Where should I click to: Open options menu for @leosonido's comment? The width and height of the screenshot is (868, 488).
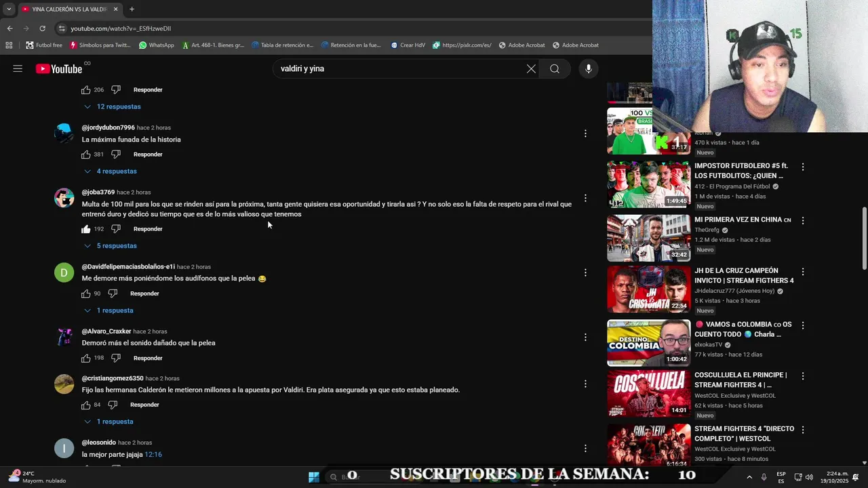[585, 448]
